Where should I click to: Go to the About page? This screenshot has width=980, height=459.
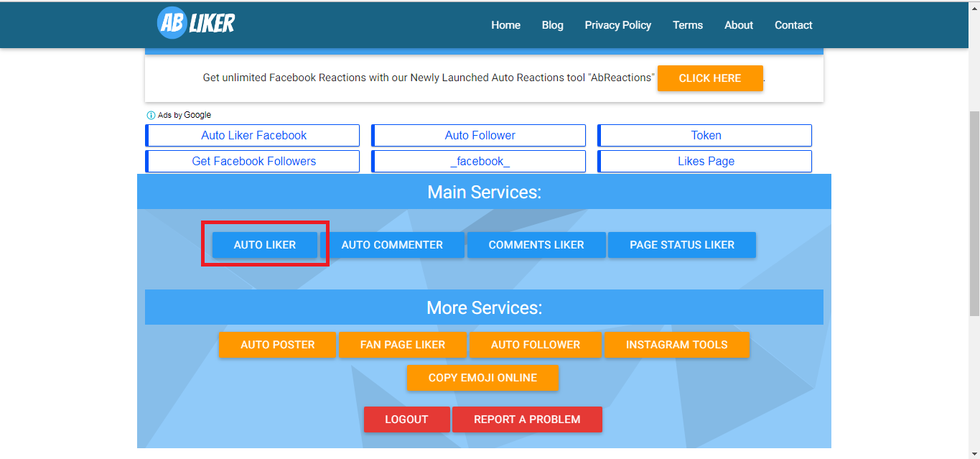click(x=738, y=25)
